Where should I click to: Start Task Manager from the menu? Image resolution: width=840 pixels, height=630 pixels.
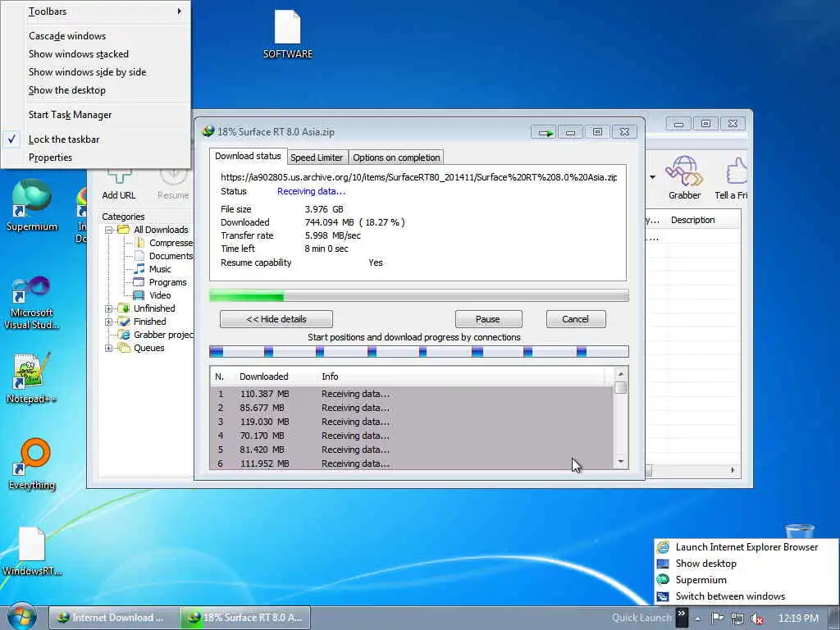71,115
